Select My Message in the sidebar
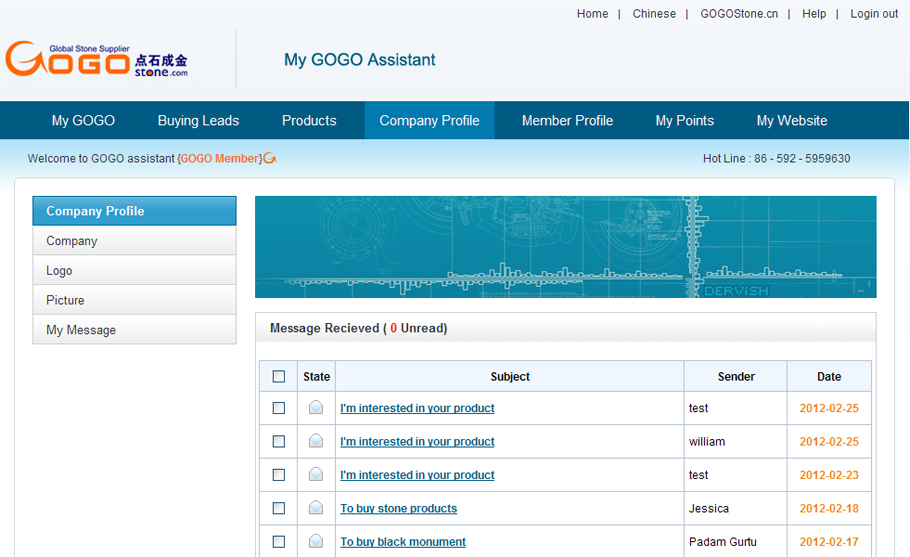Screen dimensions: 910x557 coord(81,330)
